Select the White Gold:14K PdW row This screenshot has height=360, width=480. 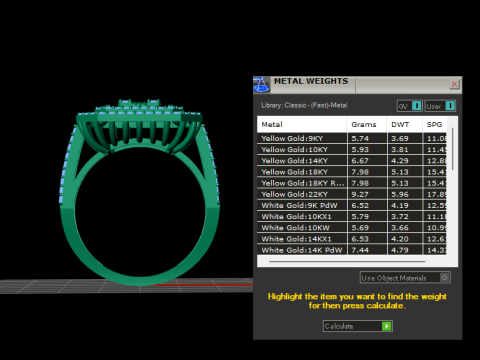pos(352,250)
